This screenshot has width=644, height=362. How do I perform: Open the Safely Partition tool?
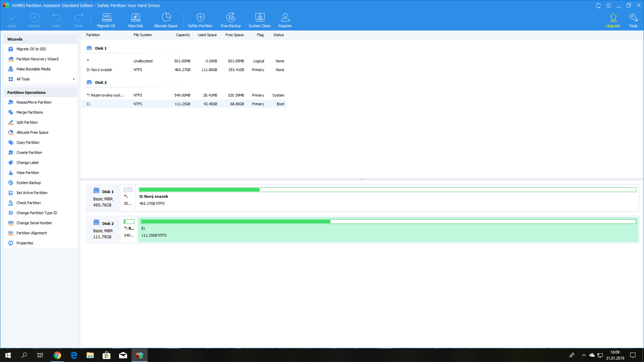pyautogui.click(x=200, y=20)
